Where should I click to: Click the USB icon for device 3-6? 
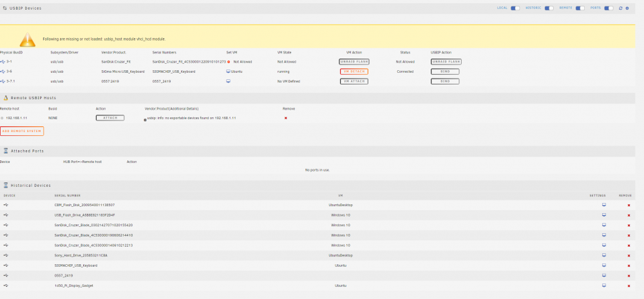pyautogui.click(x=3, y=72)
